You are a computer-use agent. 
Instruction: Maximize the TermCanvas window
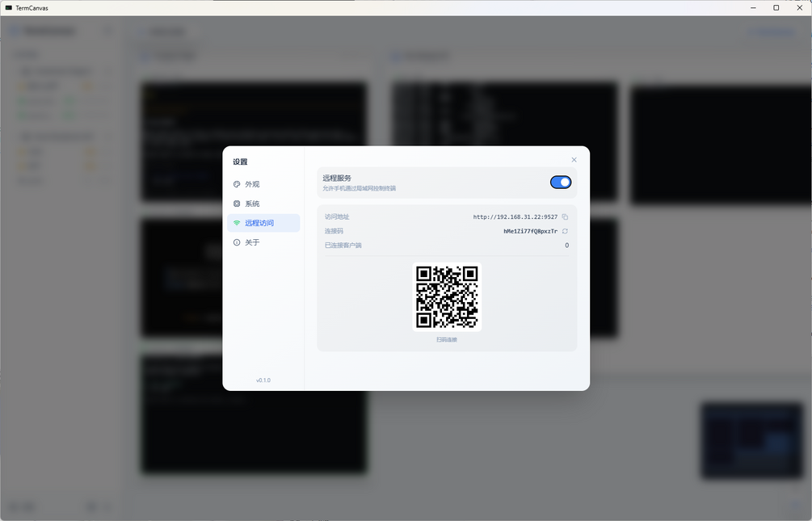(x=776, y=8)
